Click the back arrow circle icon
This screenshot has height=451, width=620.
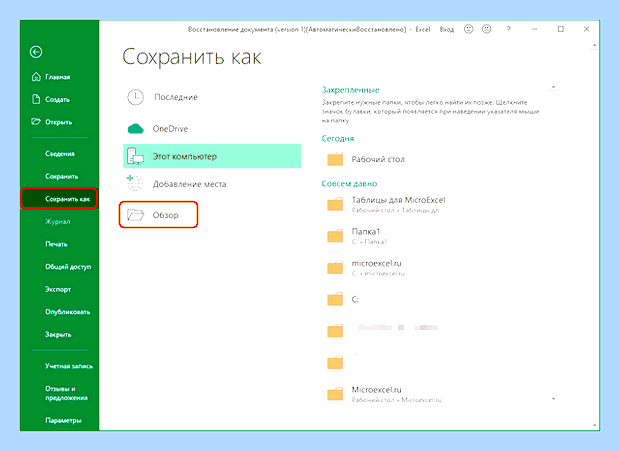pos(36,52)
